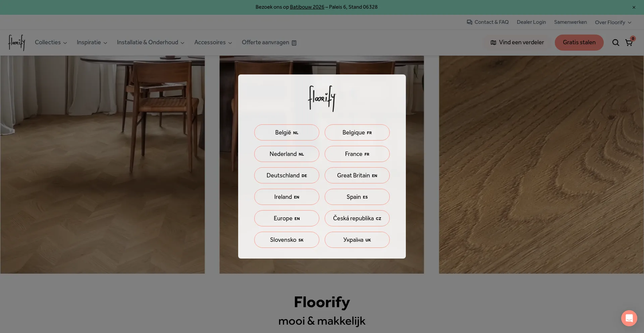The image size is (644, 333).
Task: Open the shopping cart
Action: pos(629,43)
